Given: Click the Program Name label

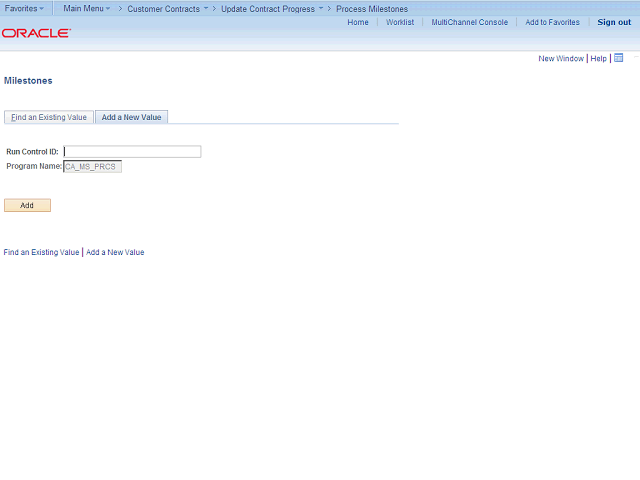Looking at the screenshot, I should (x=34, y=166).
